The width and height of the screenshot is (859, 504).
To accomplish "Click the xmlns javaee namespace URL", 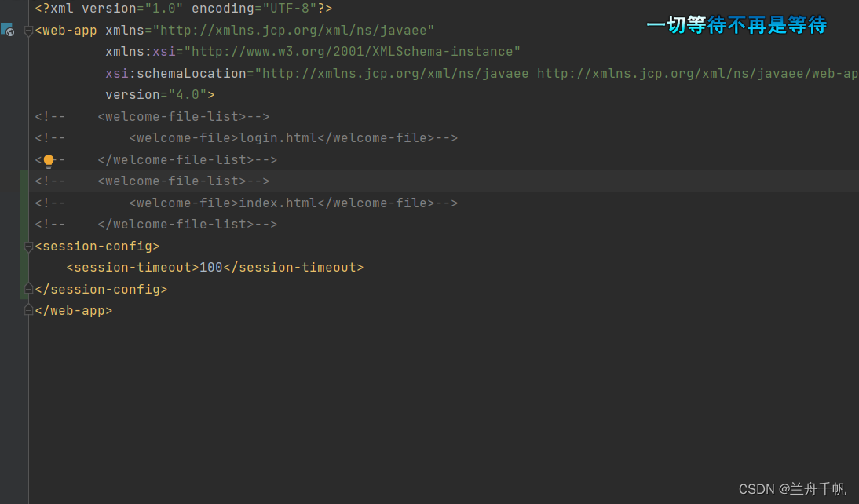I will [x=293, y=30].
